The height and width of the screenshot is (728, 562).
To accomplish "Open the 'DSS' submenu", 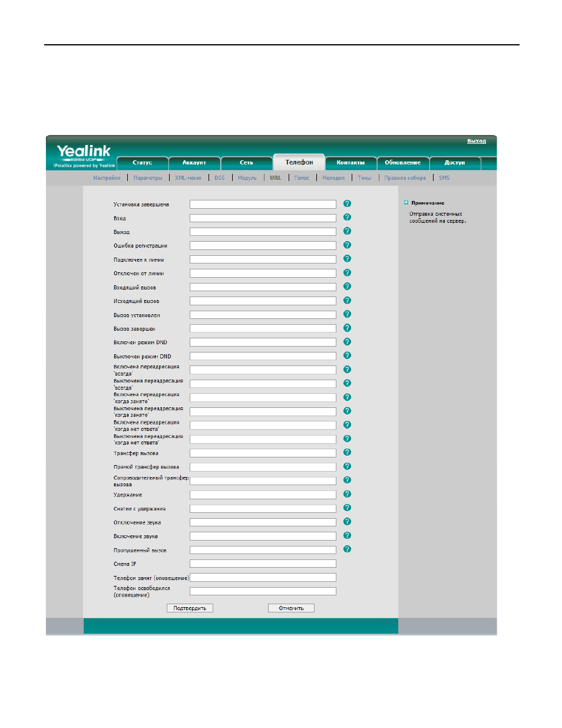I will (220, 178).
